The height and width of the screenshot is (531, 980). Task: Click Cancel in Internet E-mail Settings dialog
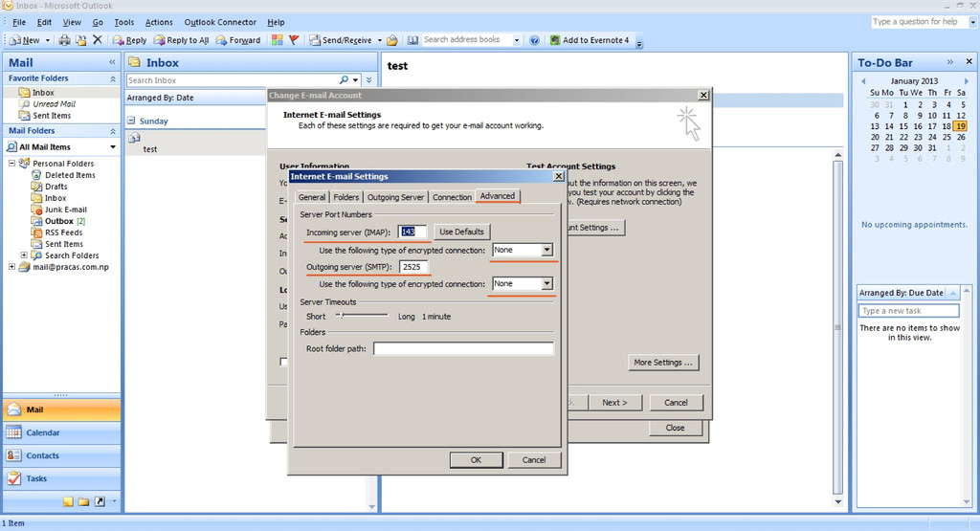(x=534, y=460)
